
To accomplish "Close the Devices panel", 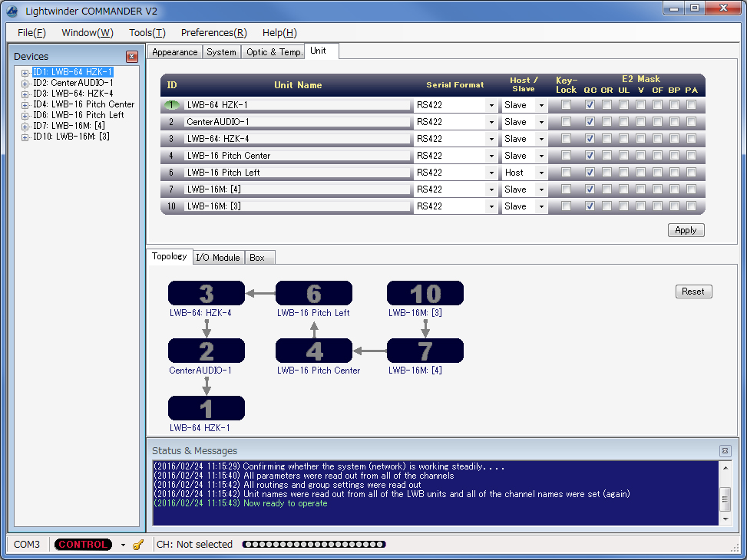I will (x=132, y=57).
